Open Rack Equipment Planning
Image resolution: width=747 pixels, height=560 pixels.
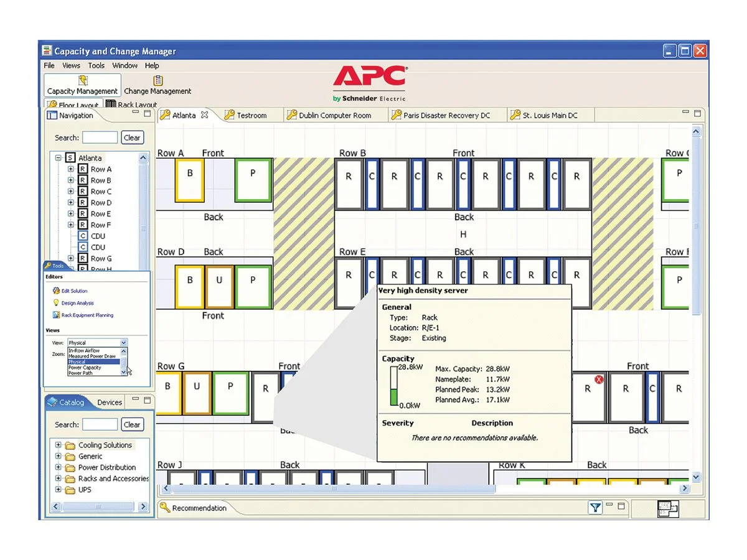click(x=57, y=315)
